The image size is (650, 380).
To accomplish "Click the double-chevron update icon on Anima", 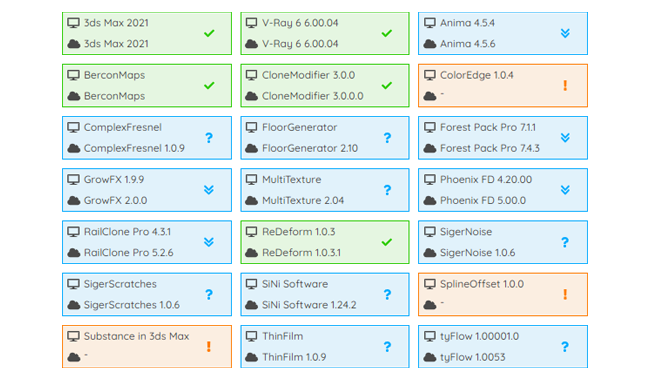I will [x=565, y=33].
